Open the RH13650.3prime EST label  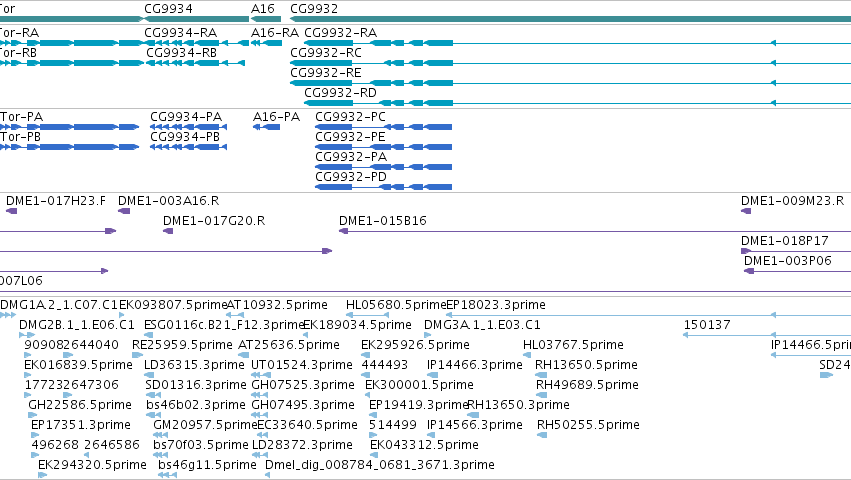pos(518,406)
